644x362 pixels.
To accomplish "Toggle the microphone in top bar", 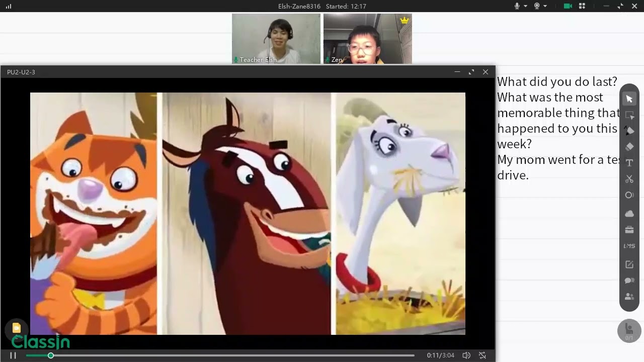I will (x=517, y=6).
